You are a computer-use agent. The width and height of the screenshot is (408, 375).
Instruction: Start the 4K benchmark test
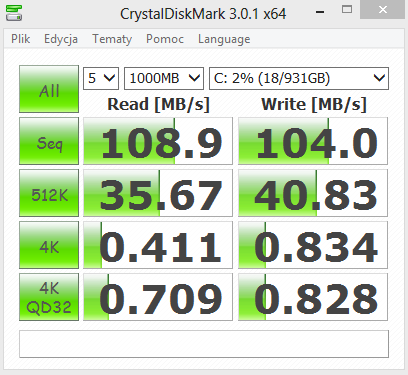49,245
